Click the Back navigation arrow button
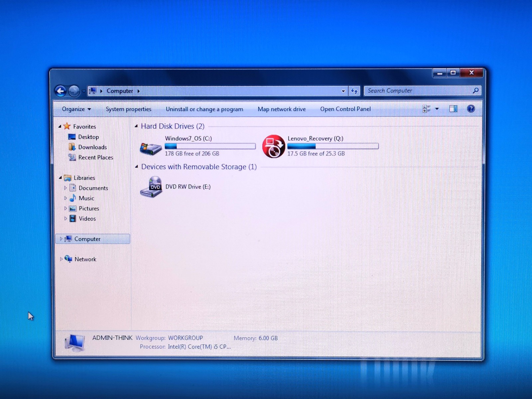 click(61, 91)
